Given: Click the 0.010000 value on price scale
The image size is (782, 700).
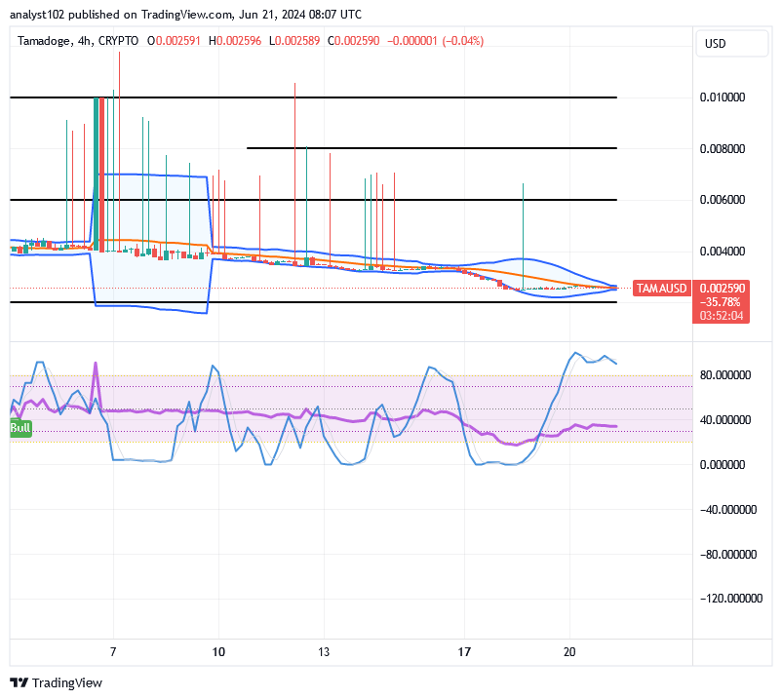Looking at the screenshot, I should (x=722, y=97).
